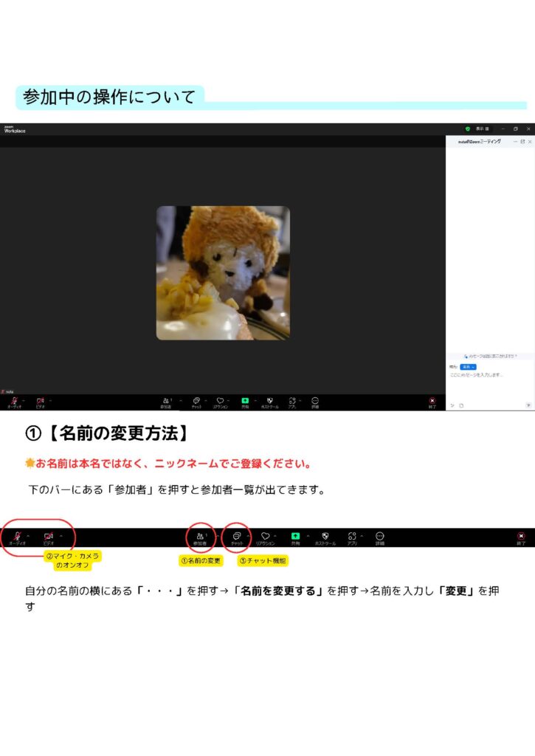Screen dimensions: 535x756
Task: Expand video options arrow beside circled ビデオ
Action: [61, 535]
